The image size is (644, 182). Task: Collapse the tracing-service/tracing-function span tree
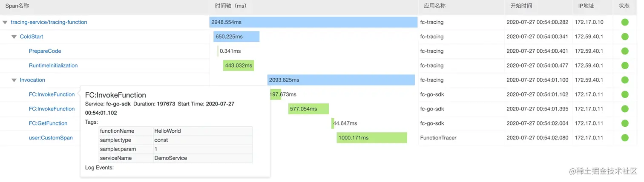click(5, 22)
